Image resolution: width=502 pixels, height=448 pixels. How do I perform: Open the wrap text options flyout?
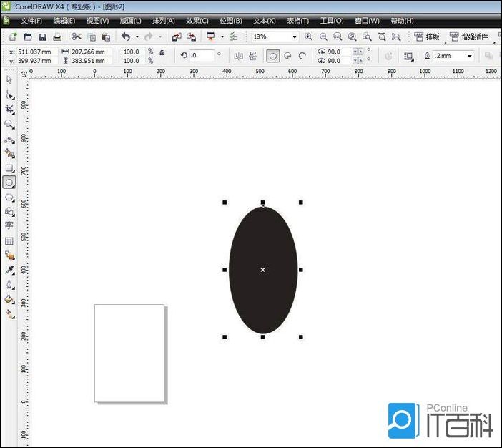[x=409, y=56]
